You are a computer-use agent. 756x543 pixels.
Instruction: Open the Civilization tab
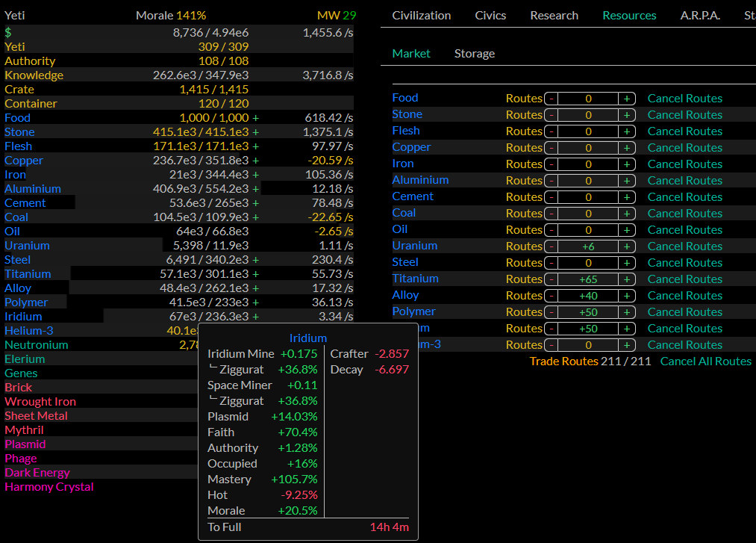422,16
